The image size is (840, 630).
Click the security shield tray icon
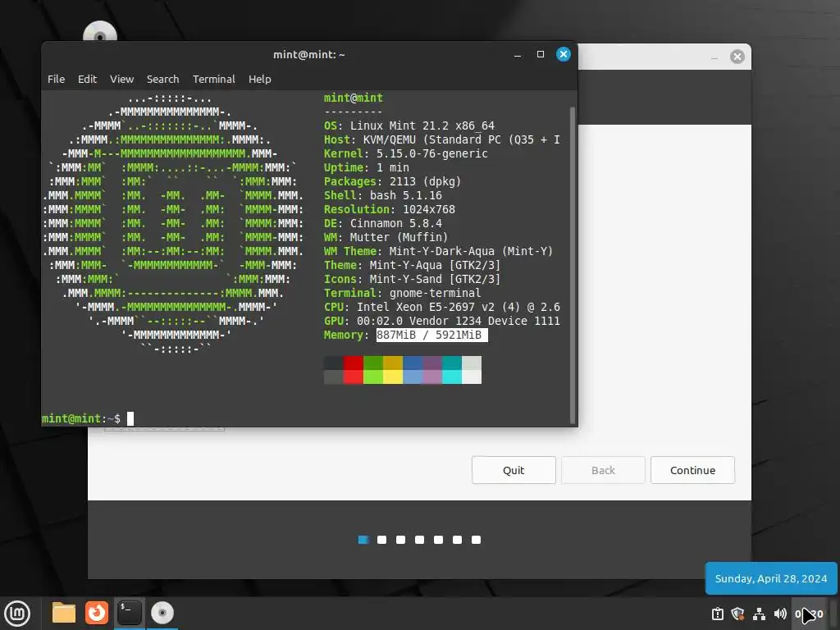click(737, 614)
